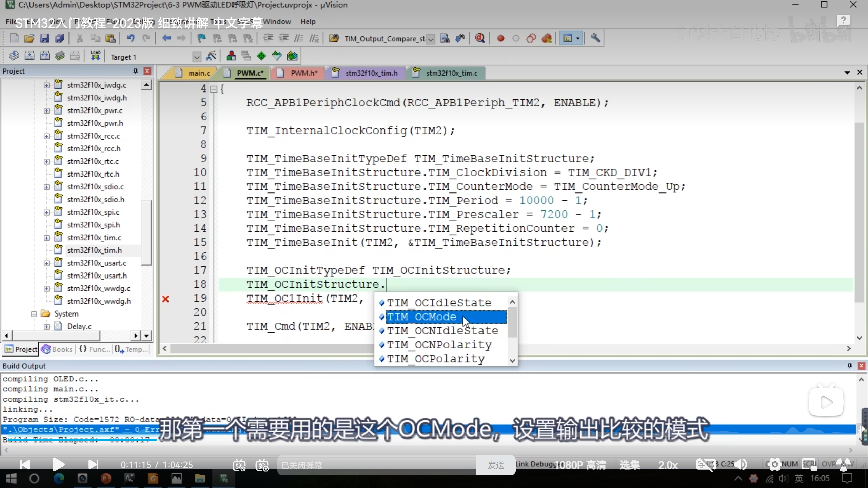Click the Save file toolbar icon
This screenshot has height=488, width=868.
coord(44,38)
